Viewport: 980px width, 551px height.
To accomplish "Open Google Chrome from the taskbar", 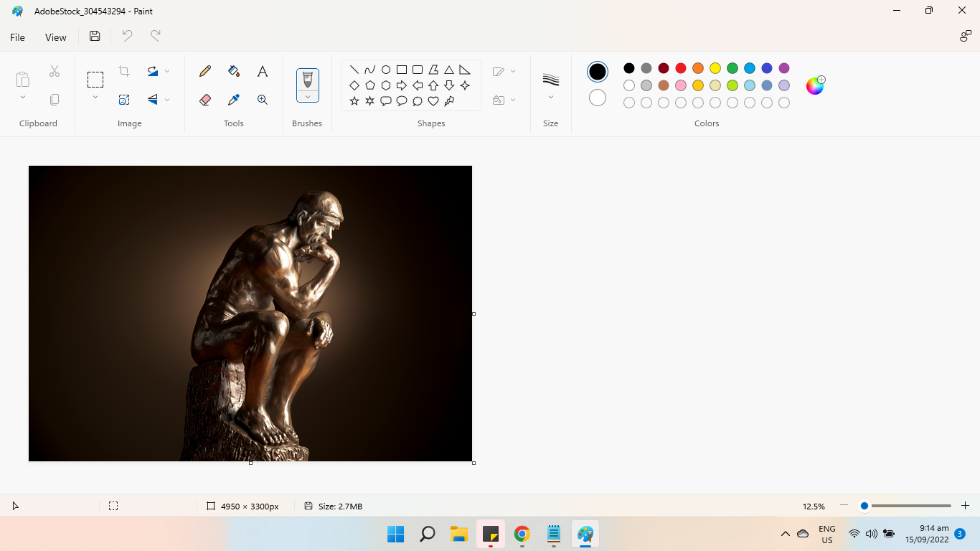I will tap(522, 534).
